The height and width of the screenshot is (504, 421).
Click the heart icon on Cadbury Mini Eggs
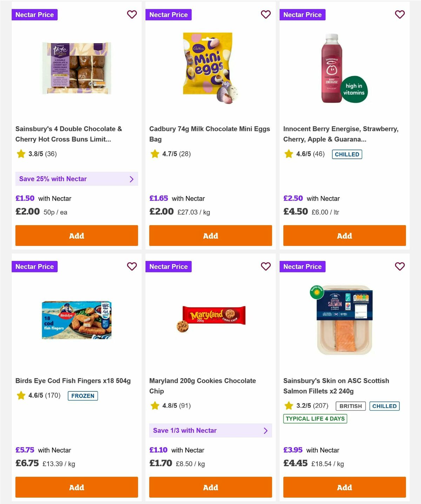(x=266, y=14)
